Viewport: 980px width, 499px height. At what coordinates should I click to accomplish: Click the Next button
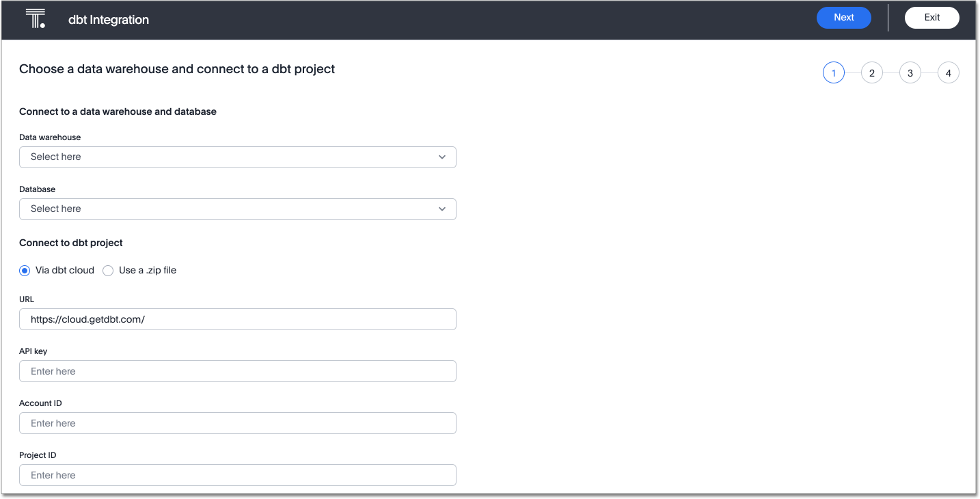[843, 17]
